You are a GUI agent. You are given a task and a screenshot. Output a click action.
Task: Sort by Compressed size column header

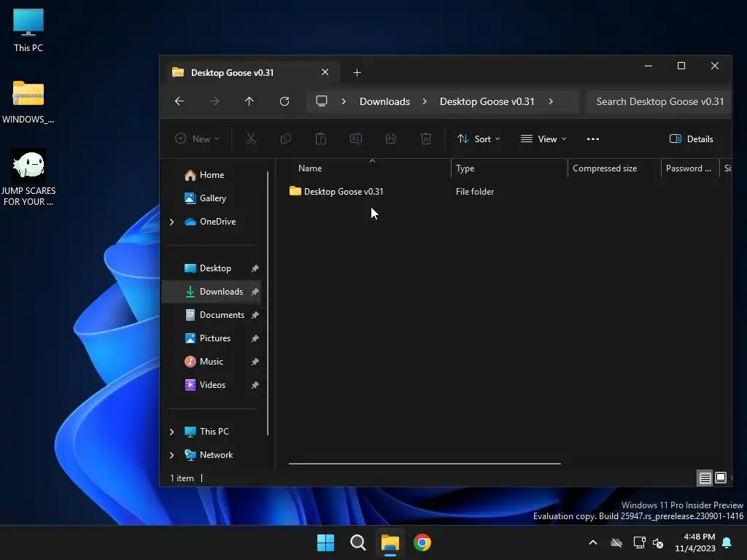coord(605,168)
